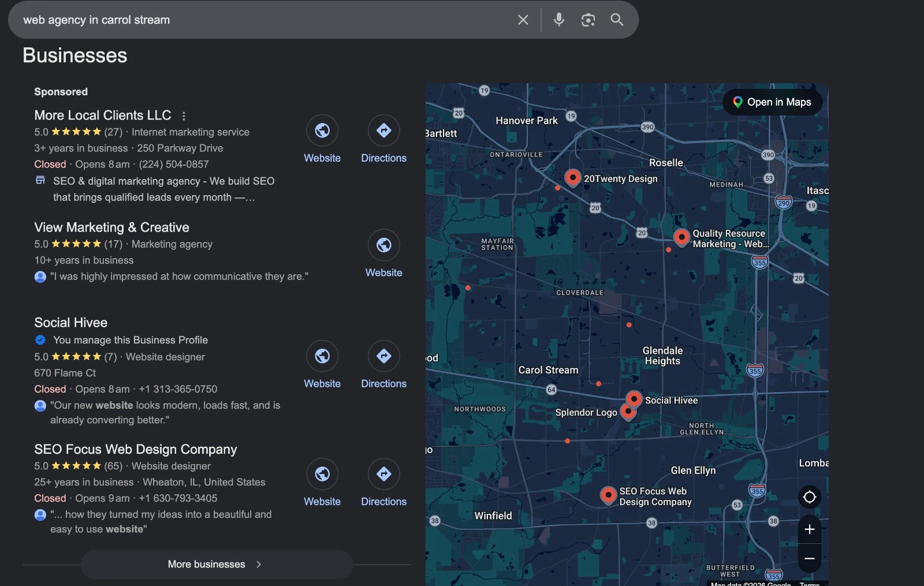
Task: Zoom out the map with the minus button
Action: [x=810, y=558]
